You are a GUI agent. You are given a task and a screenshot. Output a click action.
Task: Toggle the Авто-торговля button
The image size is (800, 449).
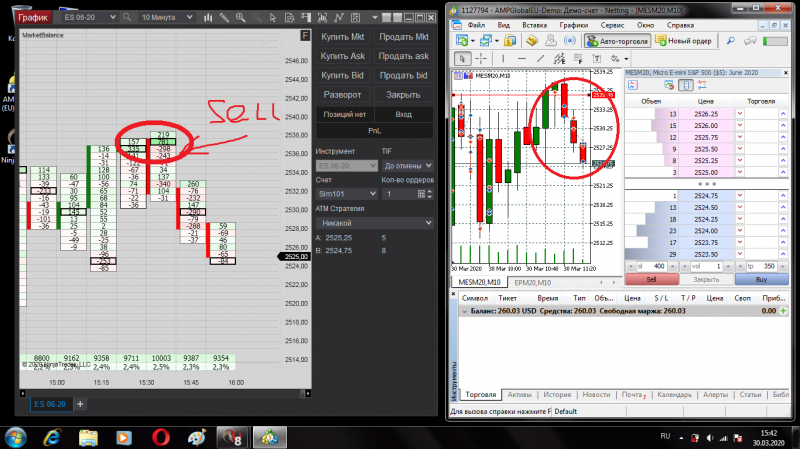coord(617,41)
